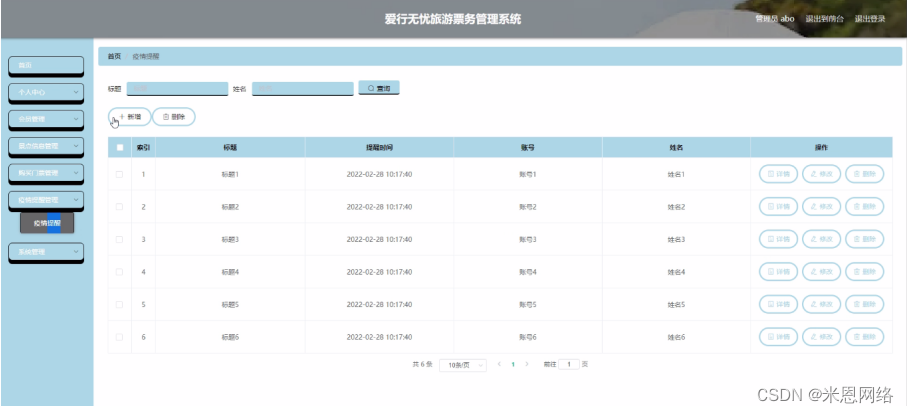
Task: Click 删除 for row 标题2
Action: pos(864,206)
